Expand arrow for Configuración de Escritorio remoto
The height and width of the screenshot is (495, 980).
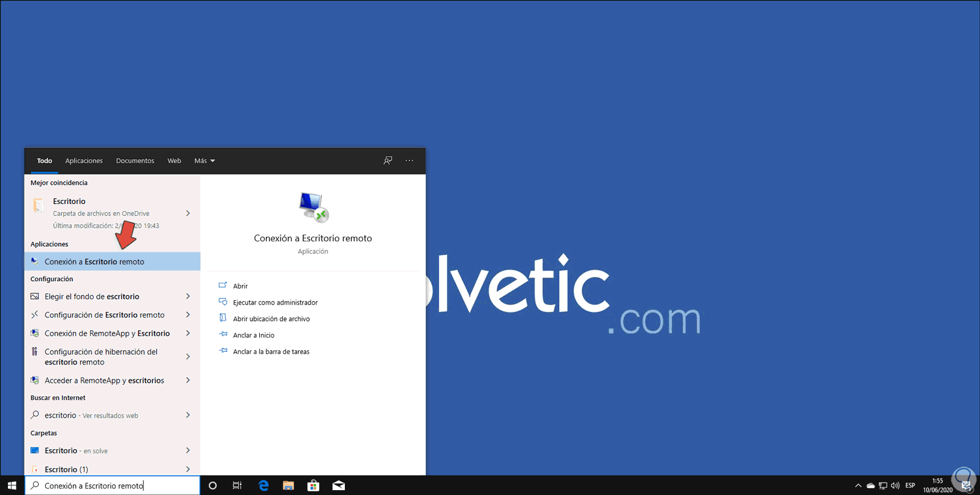pyautogui.click(x=188, y=315)
